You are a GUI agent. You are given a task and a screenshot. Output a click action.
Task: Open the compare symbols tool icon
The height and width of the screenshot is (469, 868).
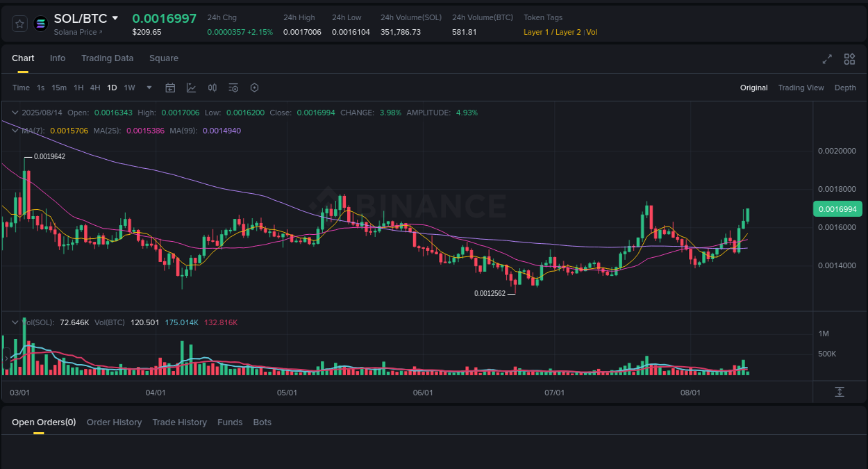pyautogui.click(x=212, y=88)
